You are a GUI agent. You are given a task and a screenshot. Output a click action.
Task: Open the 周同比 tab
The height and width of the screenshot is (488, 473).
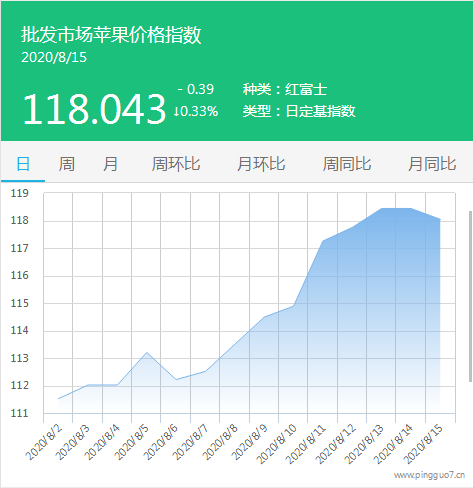pos(347,164)
